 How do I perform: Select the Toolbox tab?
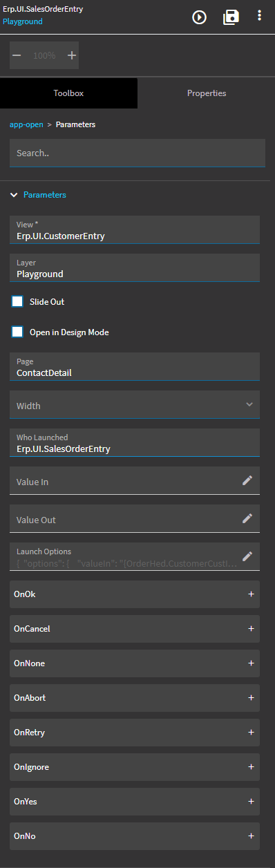[68, 93]
